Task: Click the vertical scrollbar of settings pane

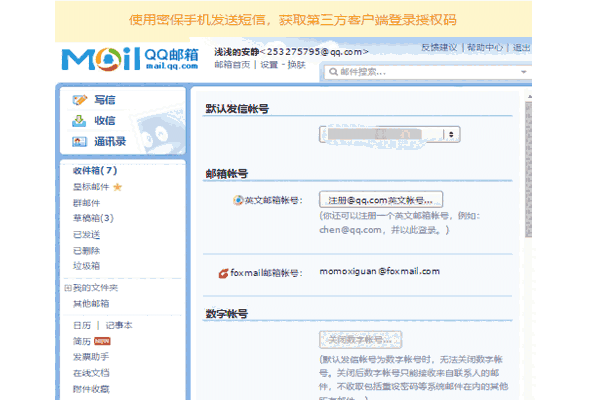Action: 528,168
